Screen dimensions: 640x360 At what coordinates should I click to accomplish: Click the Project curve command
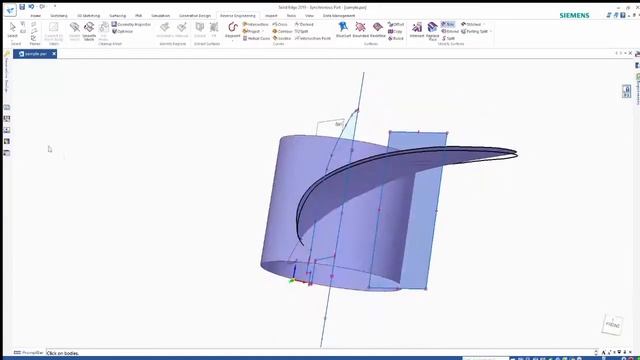pyautogui.click(x=251, y=31)
